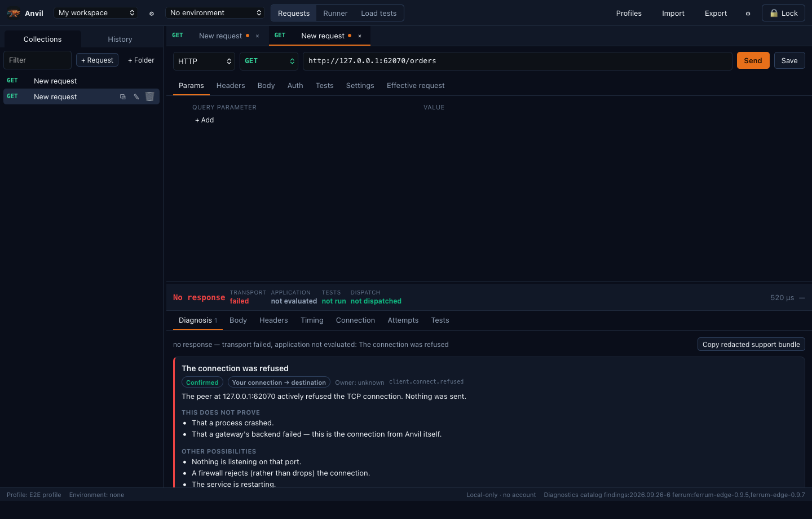Image resolution: width=812 pixels, height=519 pixels.
Task: Click the request URL input field
Action: (x=517, y=61)
